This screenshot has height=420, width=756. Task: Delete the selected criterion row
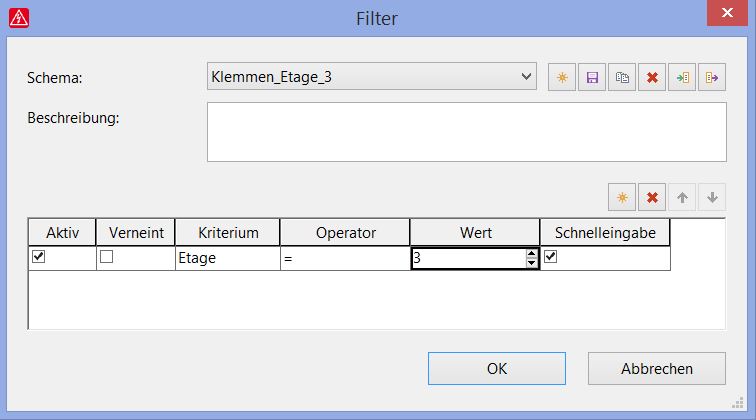[x=652, y=197]
